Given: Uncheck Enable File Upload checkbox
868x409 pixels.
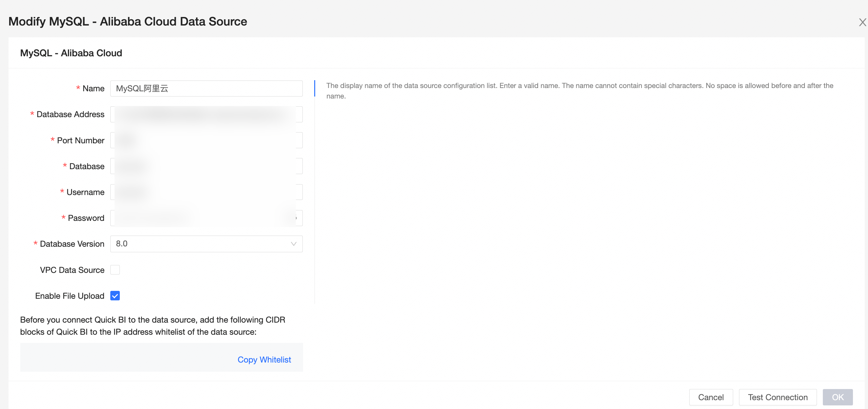Looking at the screenshot, I should pos(115,296).
